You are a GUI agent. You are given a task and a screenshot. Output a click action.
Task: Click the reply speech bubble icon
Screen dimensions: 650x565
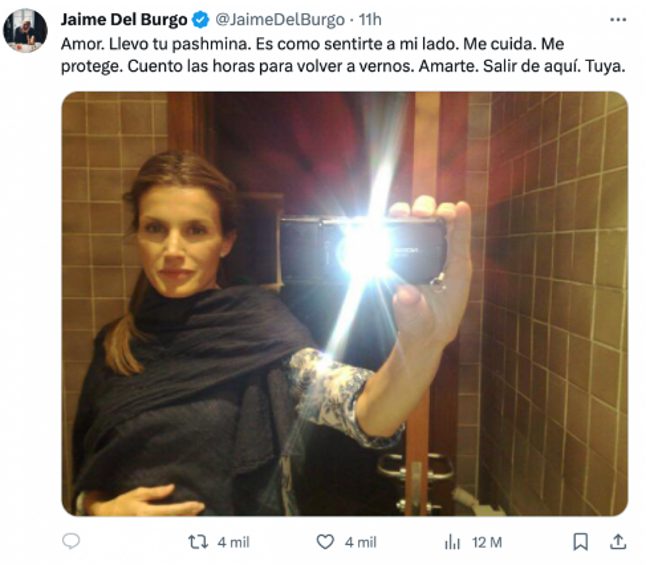71,541
